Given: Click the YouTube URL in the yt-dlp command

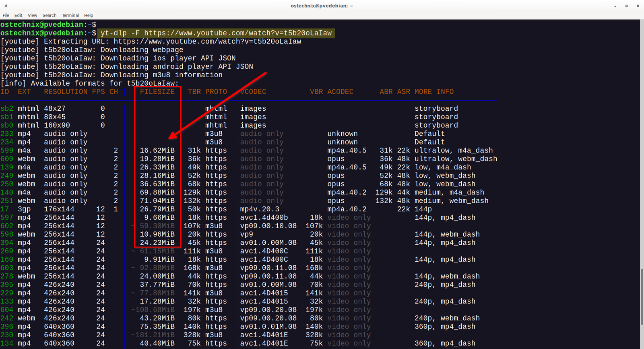Looking at the screenshot, I should coord(238,33).
